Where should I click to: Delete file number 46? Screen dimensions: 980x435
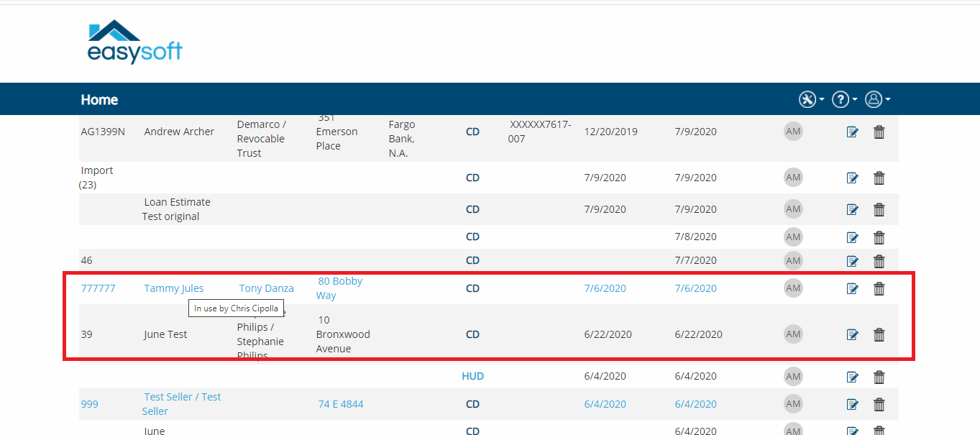pyautogui.click(x=879, y=261)
